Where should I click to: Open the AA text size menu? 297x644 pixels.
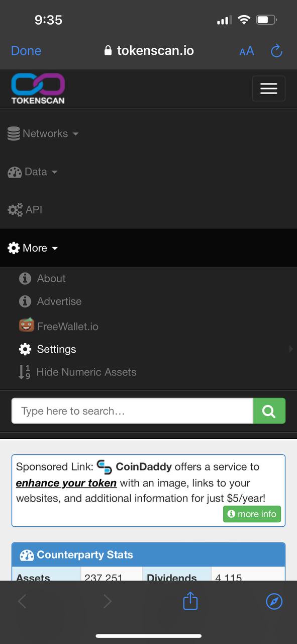[246, 51]
